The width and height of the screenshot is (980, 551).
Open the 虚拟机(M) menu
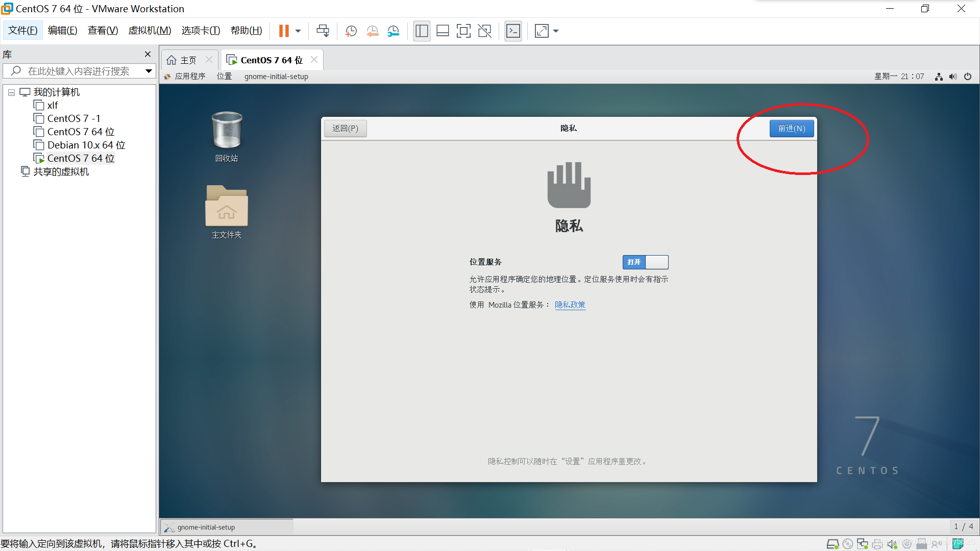150,31
